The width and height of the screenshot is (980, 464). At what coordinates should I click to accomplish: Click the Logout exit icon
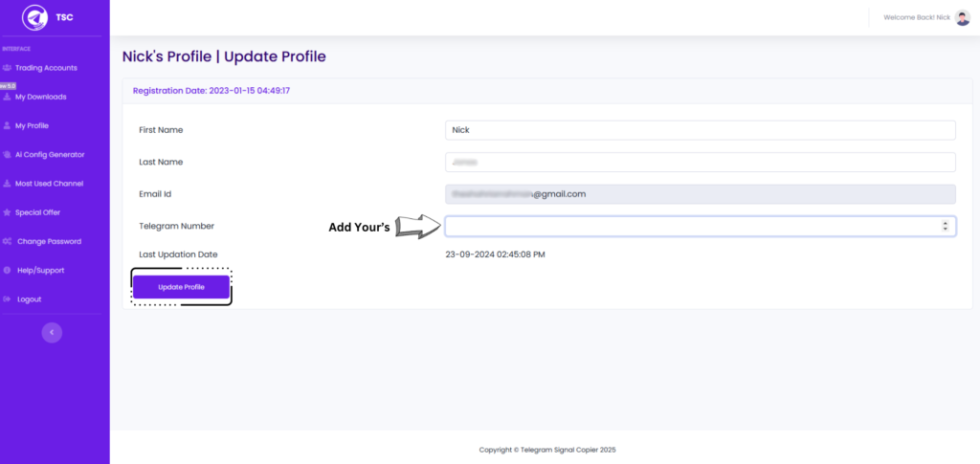tap(7, 299)
